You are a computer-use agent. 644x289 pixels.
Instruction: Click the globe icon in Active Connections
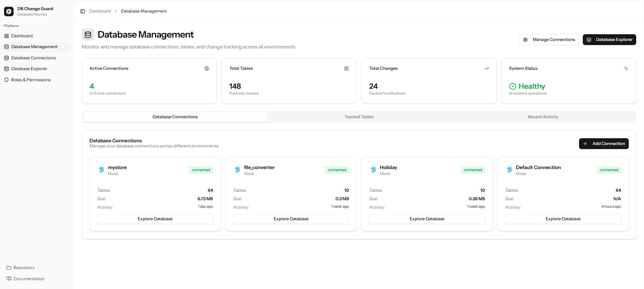point(207,68)
